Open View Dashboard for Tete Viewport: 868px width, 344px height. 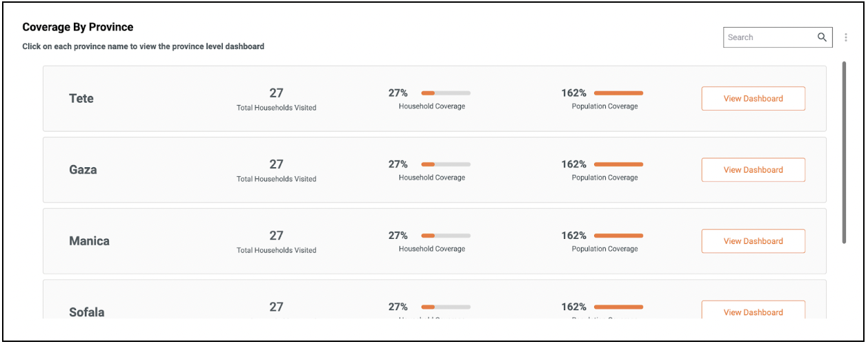click(753, 99)
